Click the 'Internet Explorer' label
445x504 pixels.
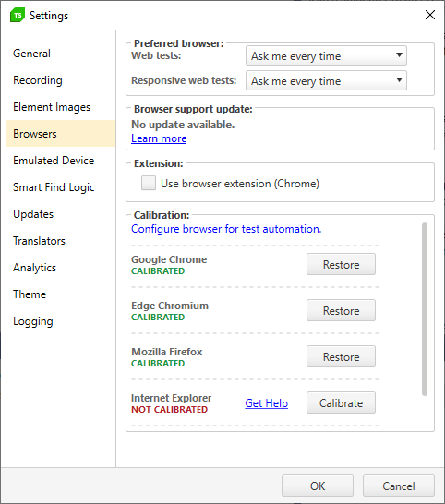(x=172, y=398)
